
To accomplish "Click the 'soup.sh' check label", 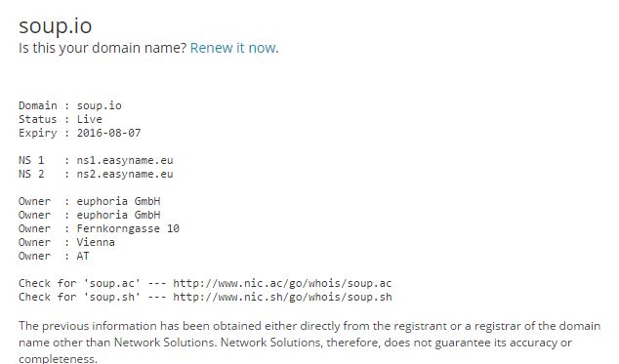I will (x=111, y=297).
